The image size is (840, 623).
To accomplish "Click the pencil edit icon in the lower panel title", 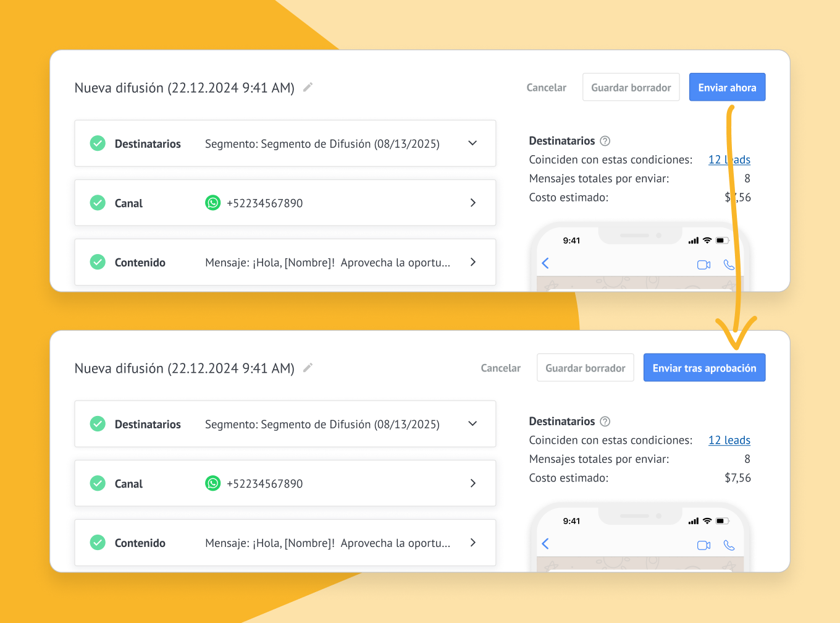I will coord(308,368).
